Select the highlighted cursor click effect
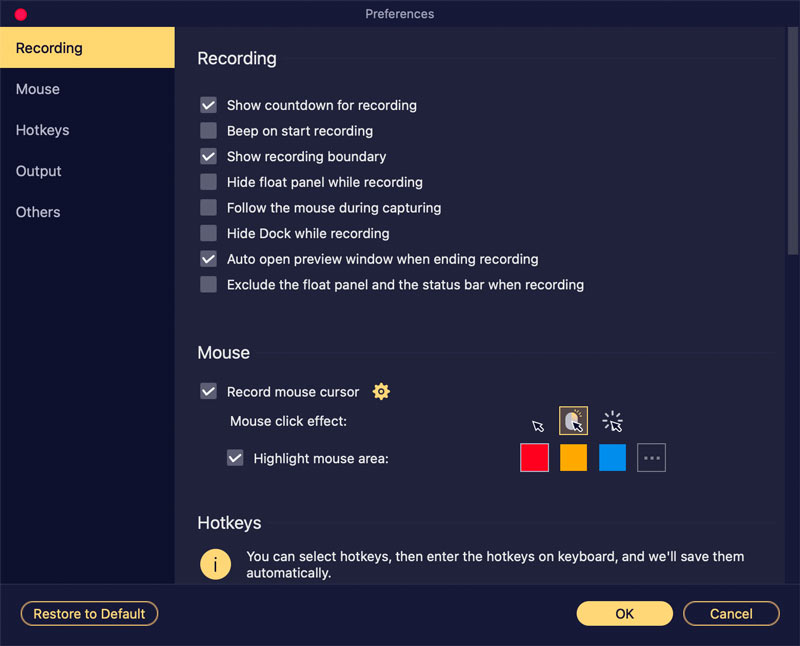800x646 pixels. pos(573,420)
